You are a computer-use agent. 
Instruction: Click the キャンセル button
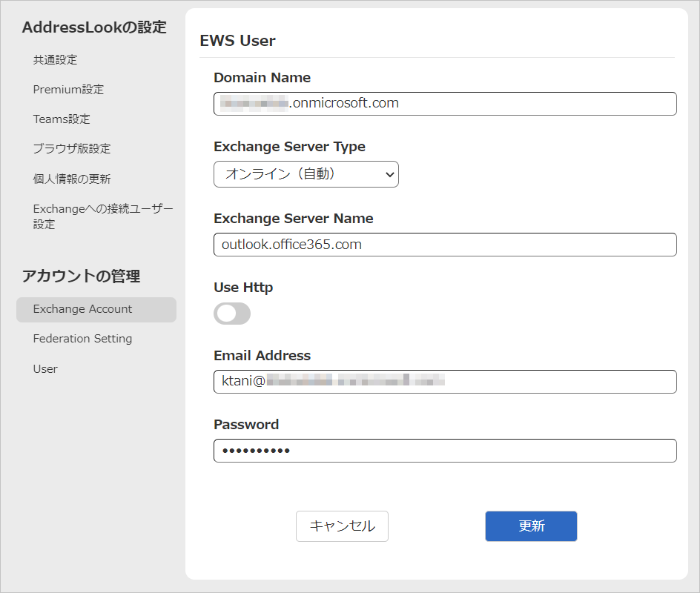342,526
